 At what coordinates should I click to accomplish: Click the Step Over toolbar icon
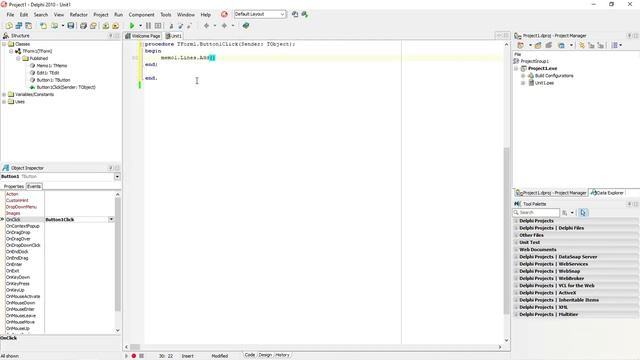click(x=180, y=26)
